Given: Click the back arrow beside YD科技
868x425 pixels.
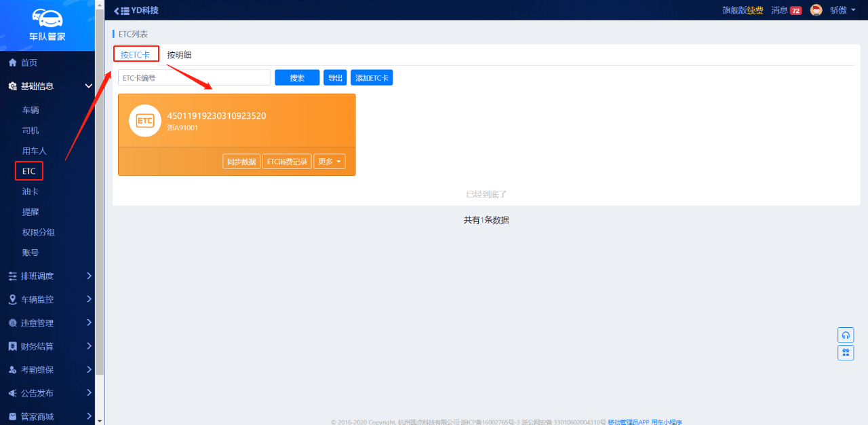Looking at the screenshot, I should pyautogui.click(x=117, y=11).
